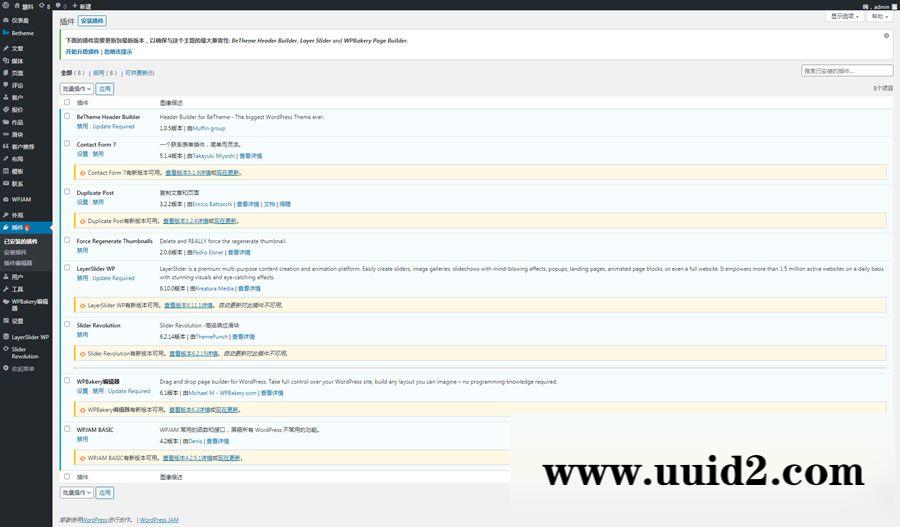This screenshot has height=527, width=900.
Task: Click the plus 新建 item in admin bar
Action: point(82,6)
